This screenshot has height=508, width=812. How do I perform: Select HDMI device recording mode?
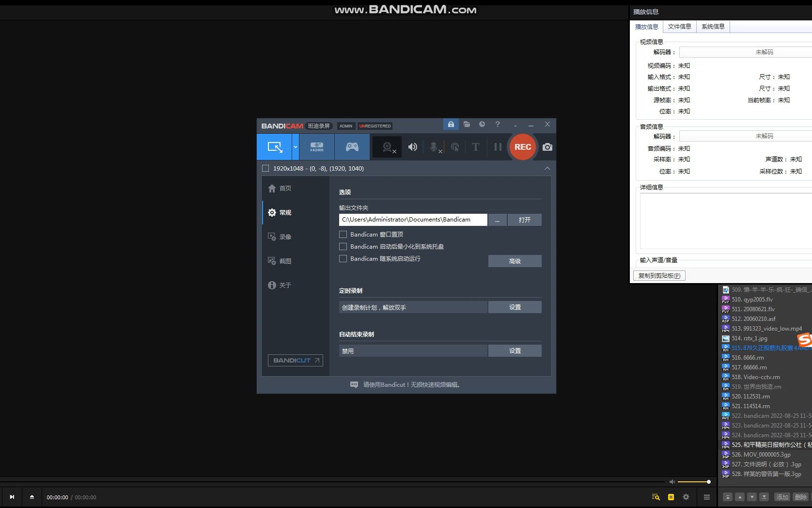coord(317,147)
